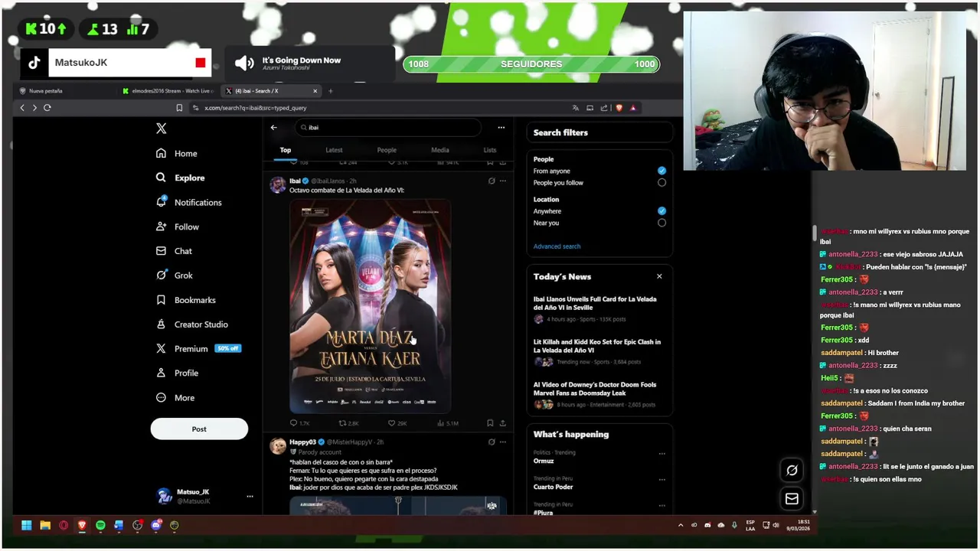Click the browser address bar URL
The width and height of the screenshot is (980, 551).
pyautogui.click(x=255, y=108)
